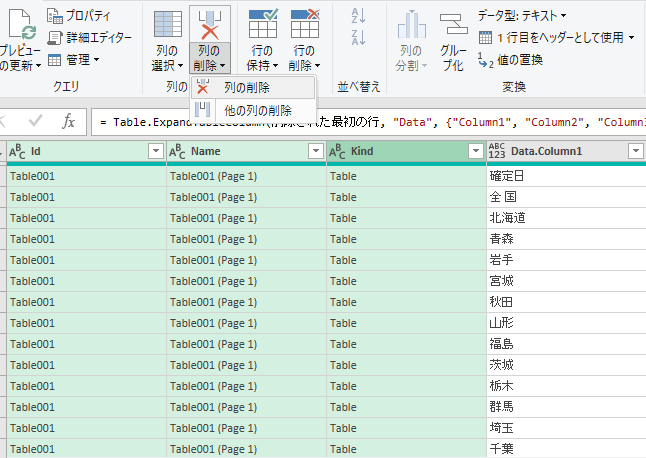Choose 他の列の削除 from the dropdown menu

(x=257, y=110)
